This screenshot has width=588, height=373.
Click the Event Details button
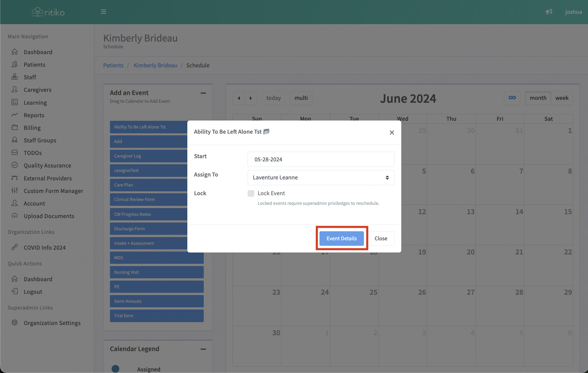pos(341,238)
